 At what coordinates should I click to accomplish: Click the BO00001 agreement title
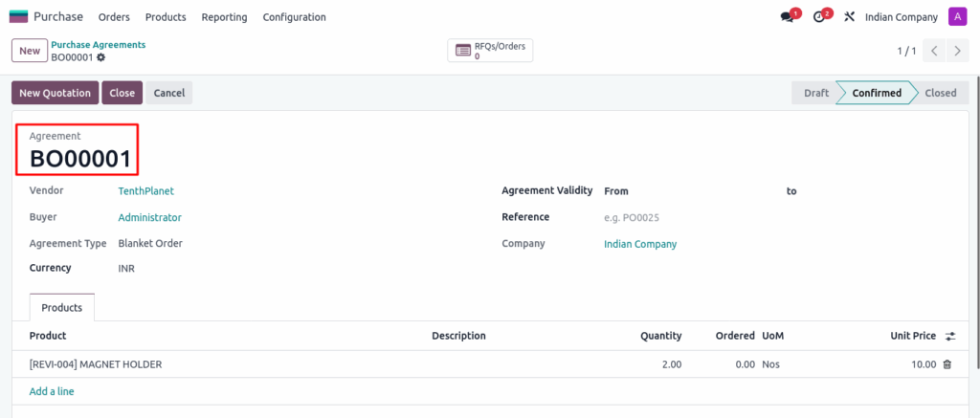(x=80, y=160)
